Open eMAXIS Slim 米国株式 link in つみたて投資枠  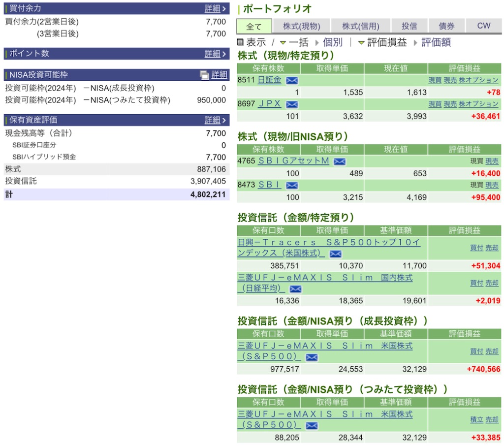(325, 419)
